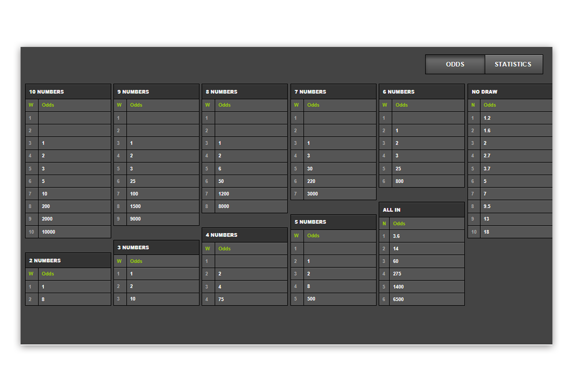This screenshot has width=573, height=392.
Task: Select the 18 odds in NO DRAW
Action: pyautogui.click(x=516, y=232)
